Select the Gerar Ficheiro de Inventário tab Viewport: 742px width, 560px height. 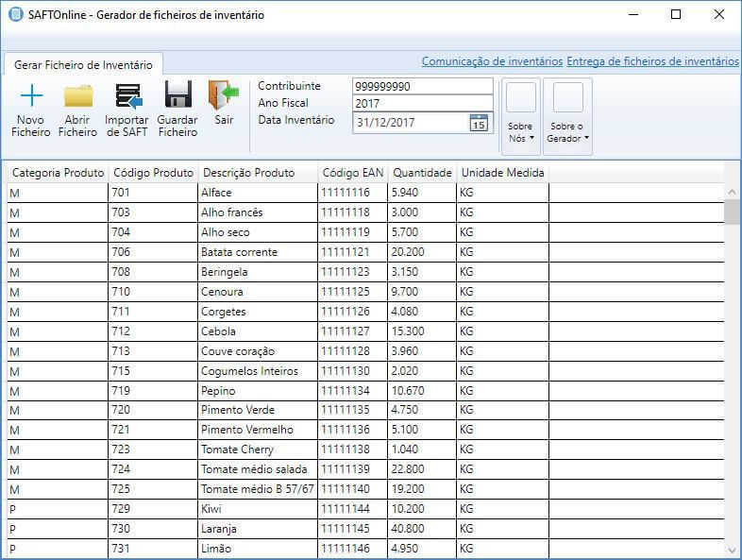coord(83,65)
